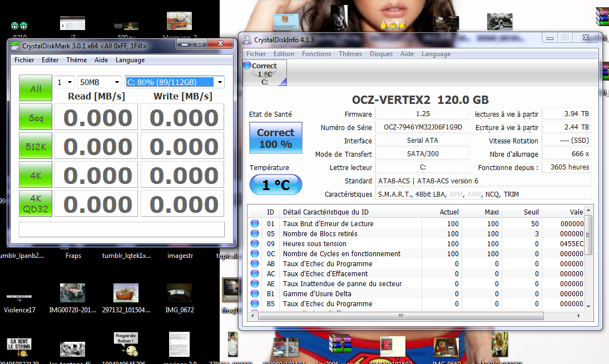Select the Correct 1 °C C: disk tab
Screen dimensions: 609x364
point(265,73)
